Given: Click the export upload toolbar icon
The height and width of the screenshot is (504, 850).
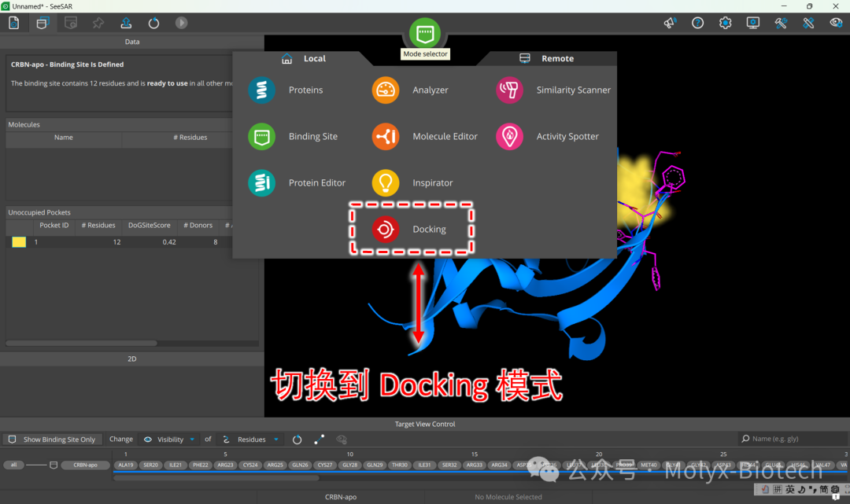Looking at the screenshot, I should coord(126,23).
